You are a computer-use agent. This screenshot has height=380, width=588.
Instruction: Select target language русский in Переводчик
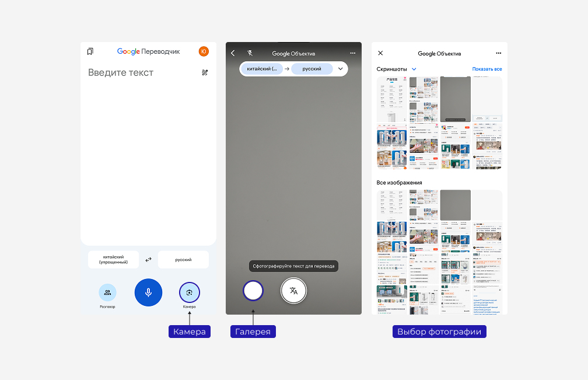point(183,260)
